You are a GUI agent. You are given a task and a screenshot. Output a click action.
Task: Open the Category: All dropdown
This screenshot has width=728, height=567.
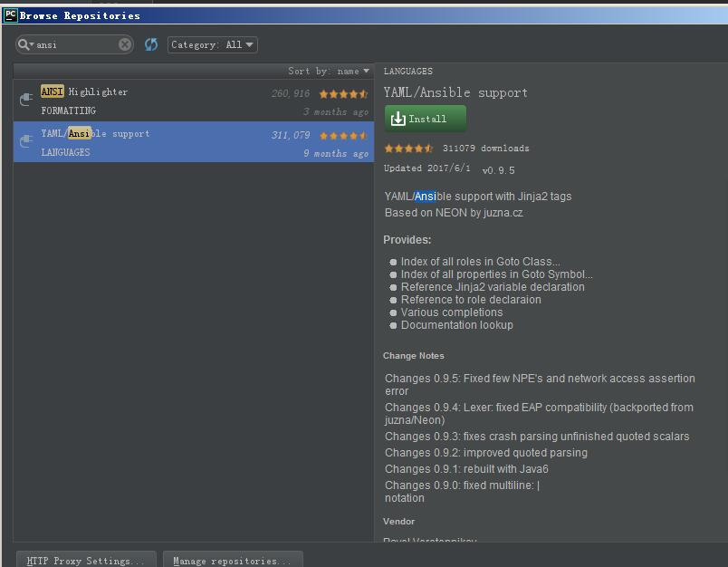coord(212,44)
